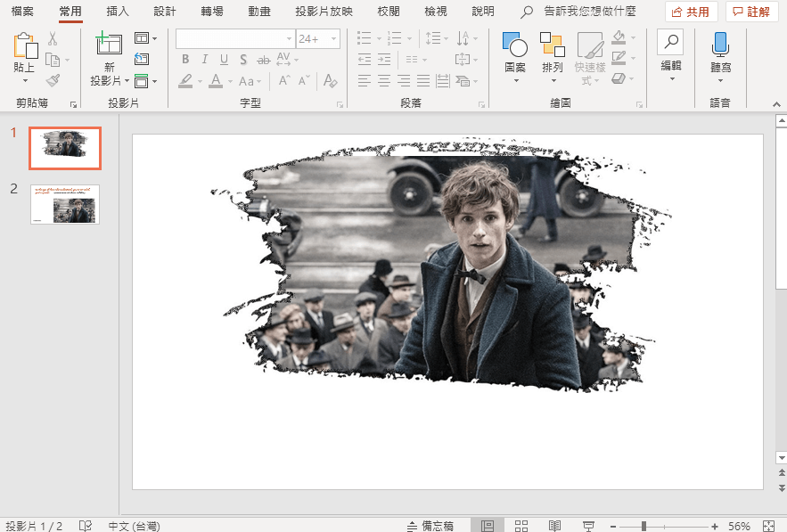
Task: Click the Dictate microphone icon
Action: [720, 45]
